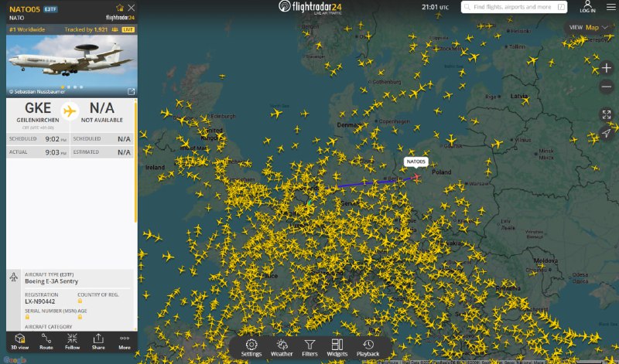
Task: Toggle fullscreen map mode
Action: click(607, 114)
